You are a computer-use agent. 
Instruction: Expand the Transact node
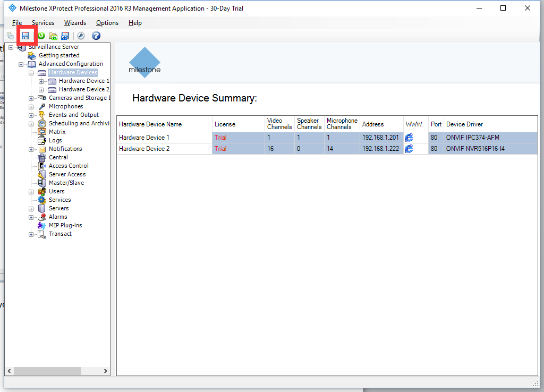31,234
